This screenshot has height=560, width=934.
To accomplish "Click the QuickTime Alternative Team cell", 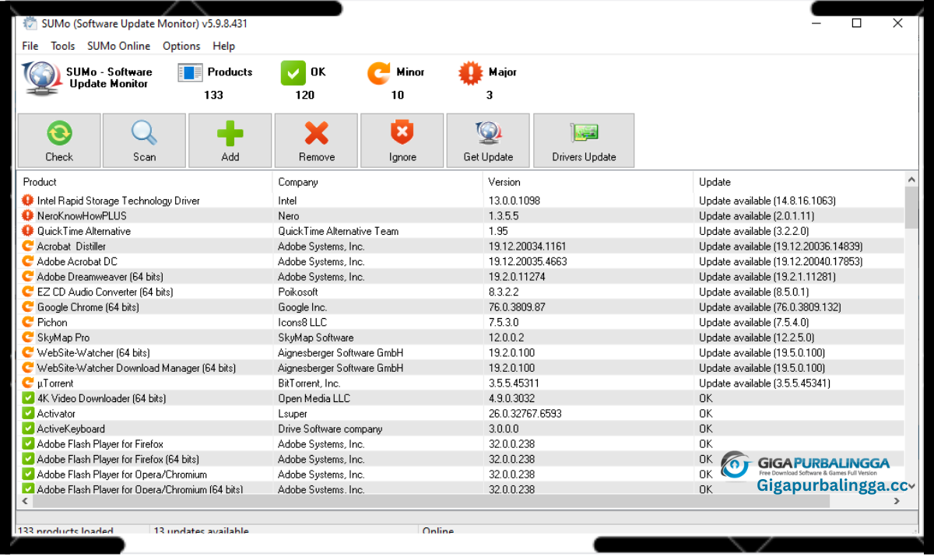I will click(x=338, y=231).
